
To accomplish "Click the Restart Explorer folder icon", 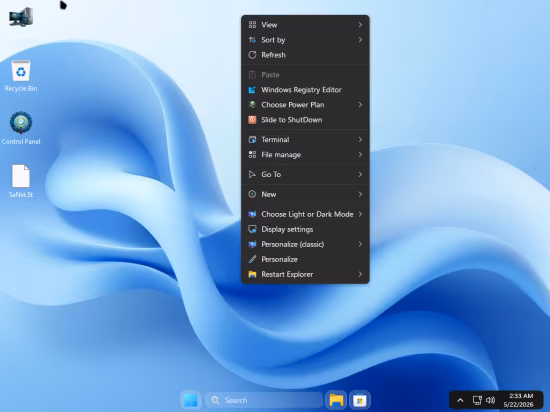I will (252, 274).
